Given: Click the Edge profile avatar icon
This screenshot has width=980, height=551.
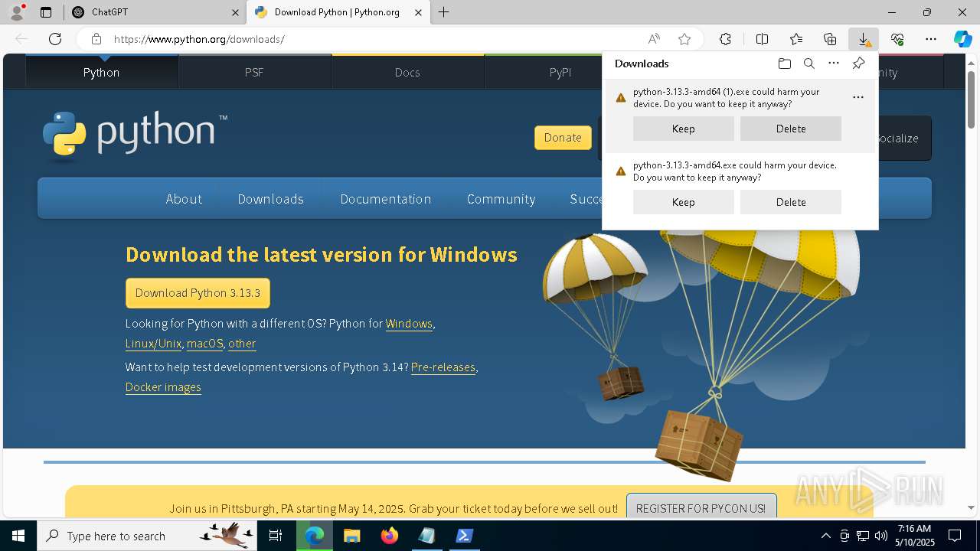Looking at the screenshot, I should (x=16, y=12).
